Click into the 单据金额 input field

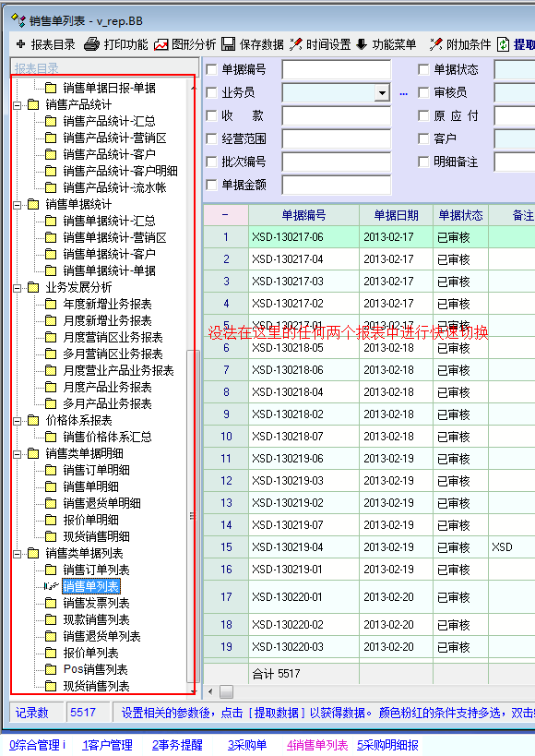(337, 185)
